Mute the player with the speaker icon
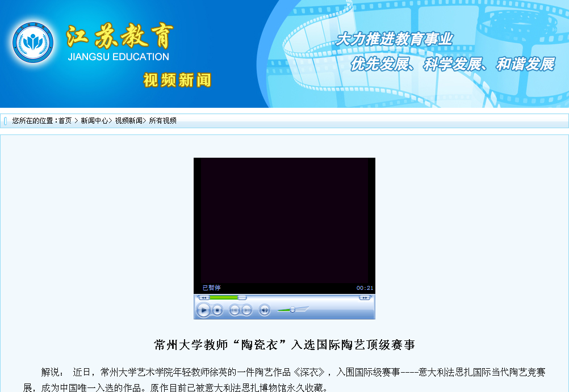569x392 pixels. 264,310
